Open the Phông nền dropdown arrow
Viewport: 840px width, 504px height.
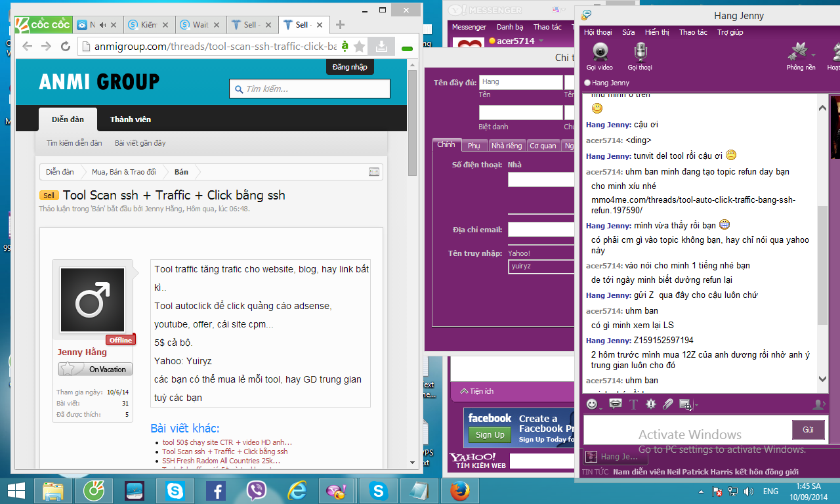click(814, 54)
